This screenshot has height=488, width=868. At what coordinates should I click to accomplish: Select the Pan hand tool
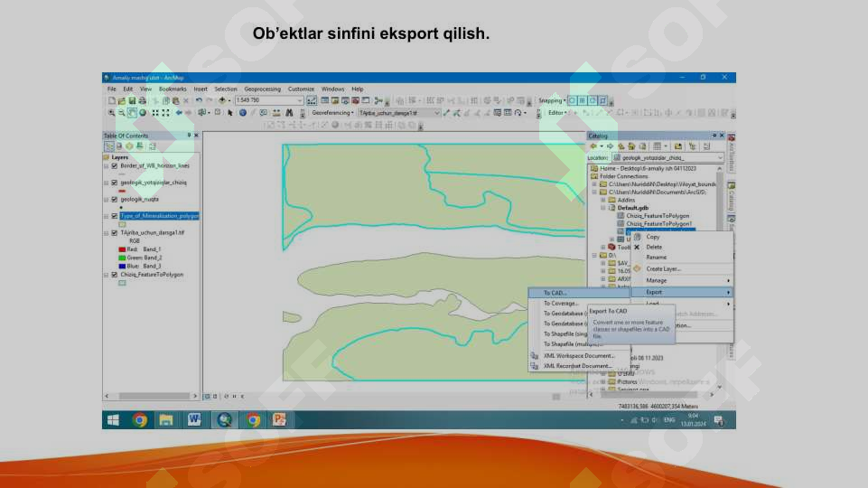(132, 113)
